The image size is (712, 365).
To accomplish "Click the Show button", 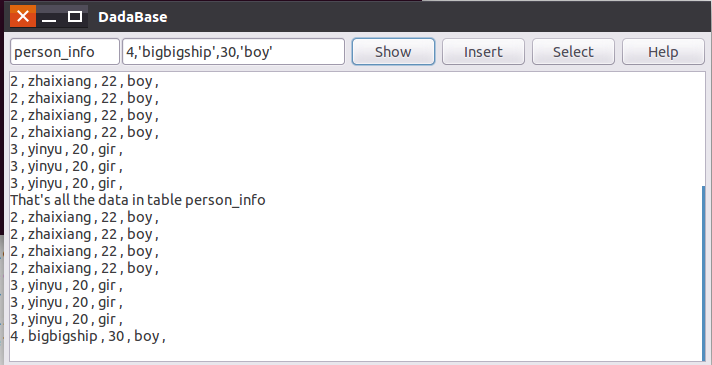I will (x=393, y=52).
